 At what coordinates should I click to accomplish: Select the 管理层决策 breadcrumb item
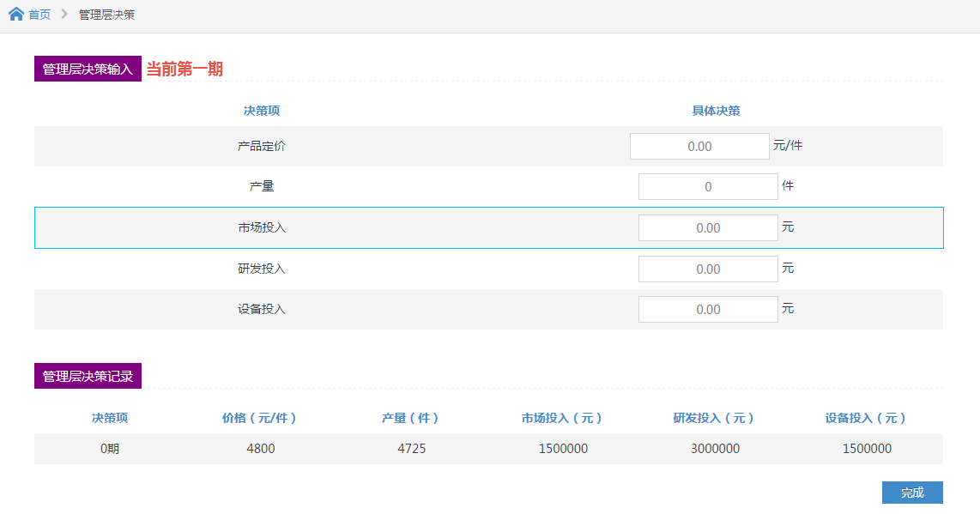coord(107,15)
